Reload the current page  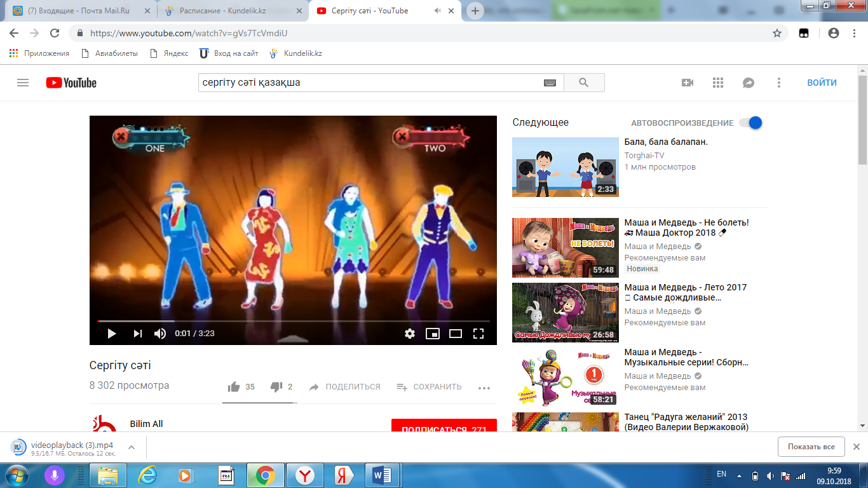55,33
